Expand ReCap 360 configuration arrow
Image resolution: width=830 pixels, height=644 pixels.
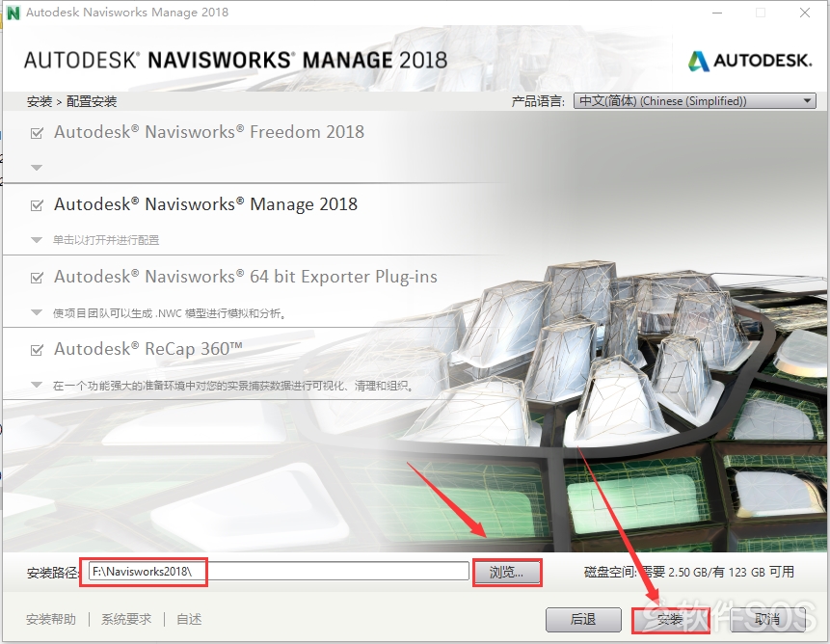coord(37,385)
